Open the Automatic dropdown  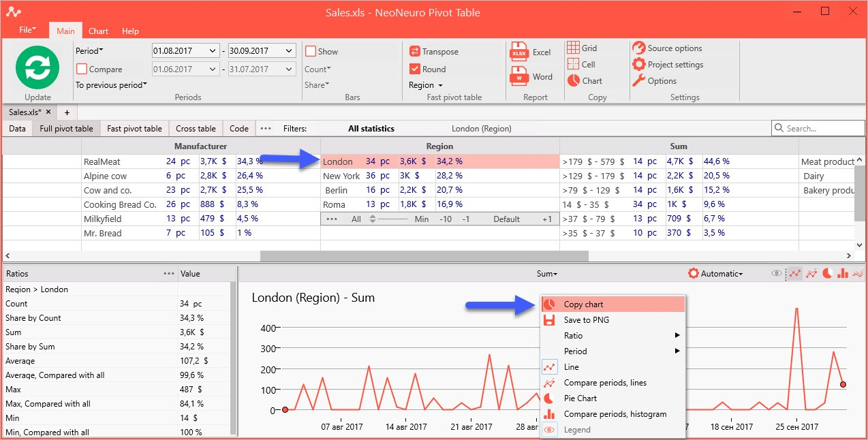722,273
